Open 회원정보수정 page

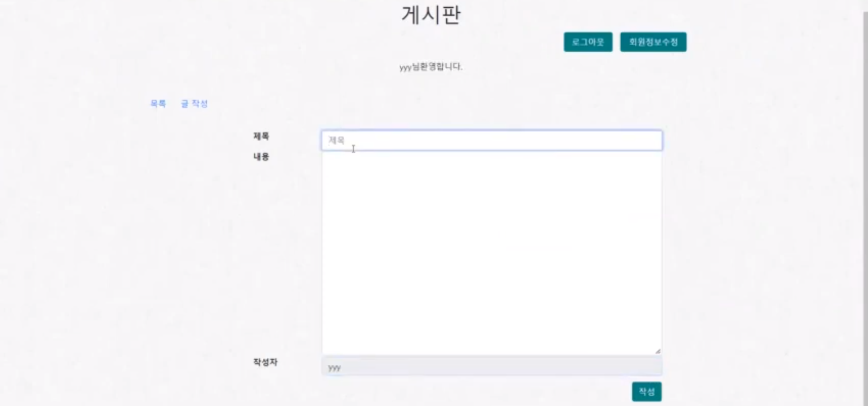click(x=653, y=42)
